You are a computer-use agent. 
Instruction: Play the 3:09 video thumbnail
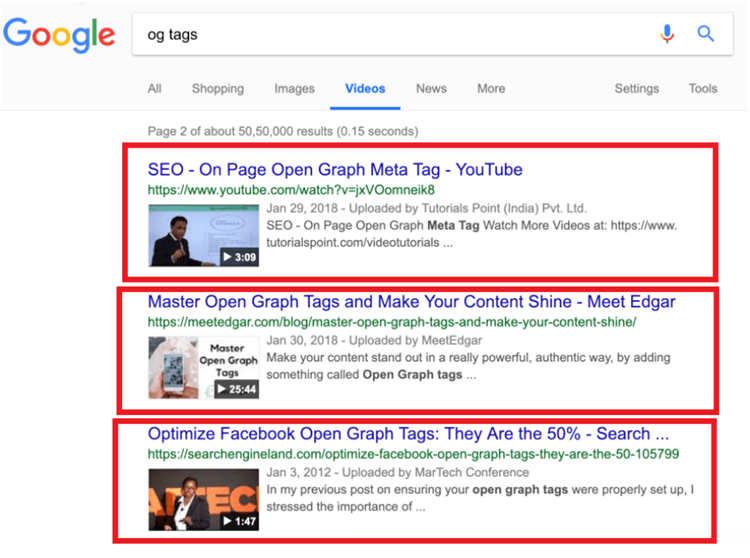coord(203,235)
